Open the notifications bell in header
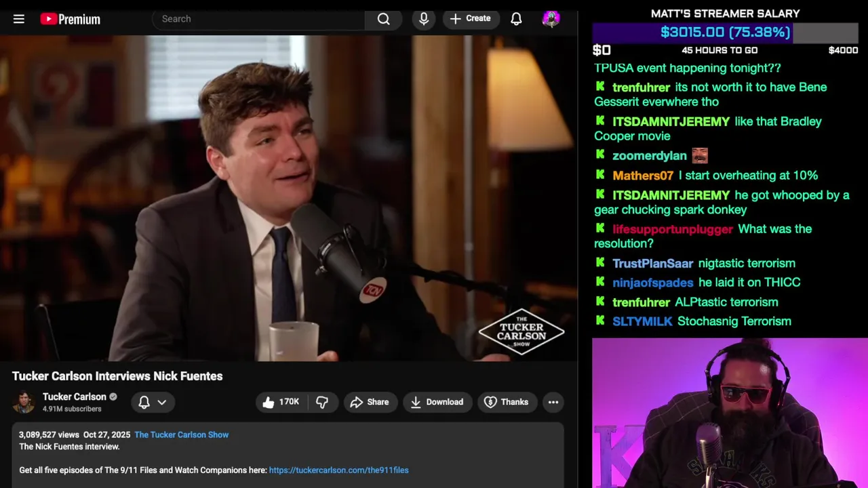This screenshot has height=488, width=868. pyautogui.click(x=516, y=19)
